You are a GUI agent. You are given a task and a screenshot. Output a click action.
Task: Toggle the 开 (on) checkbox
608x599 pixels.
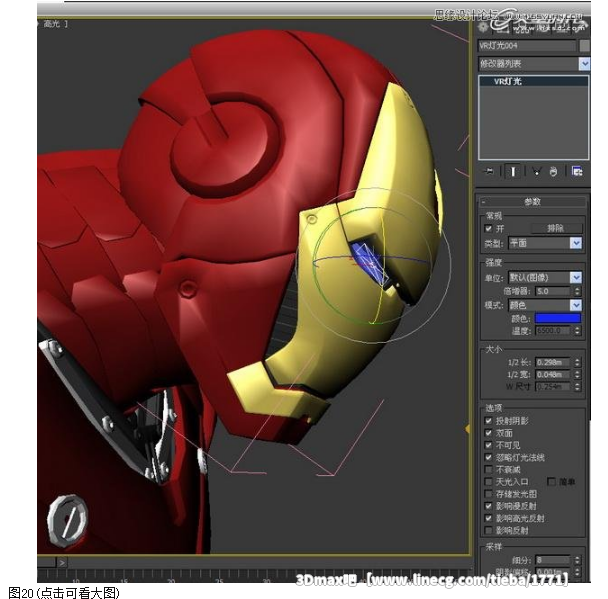tap(489, 228)
